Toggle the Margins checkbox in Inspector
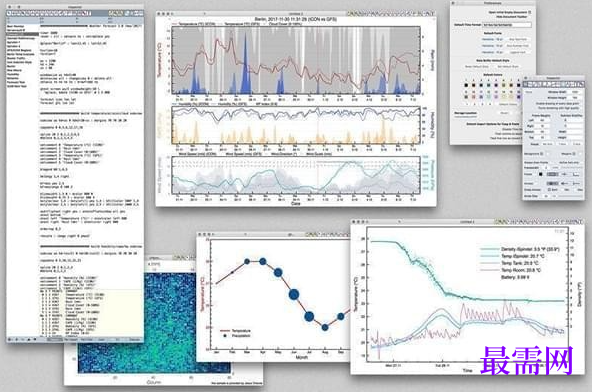592x392 pixels. [x=574, y=154]
